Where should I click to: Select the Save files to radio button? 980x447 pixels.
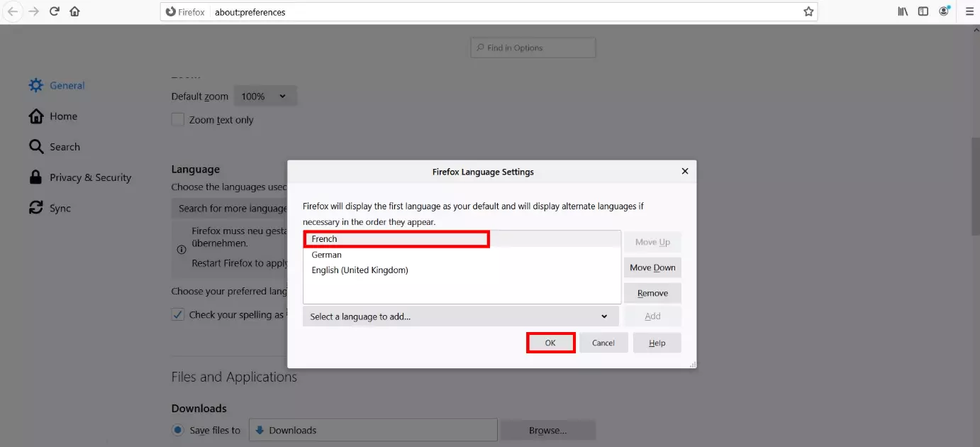[177, 430]
